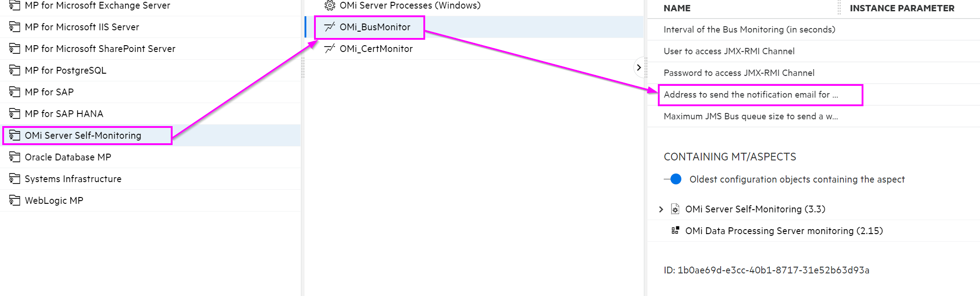The width and height of the screenshot is (980, 296).
Task: Select the OMi_CertMonitor aspect row
Action: click(376, 49)
